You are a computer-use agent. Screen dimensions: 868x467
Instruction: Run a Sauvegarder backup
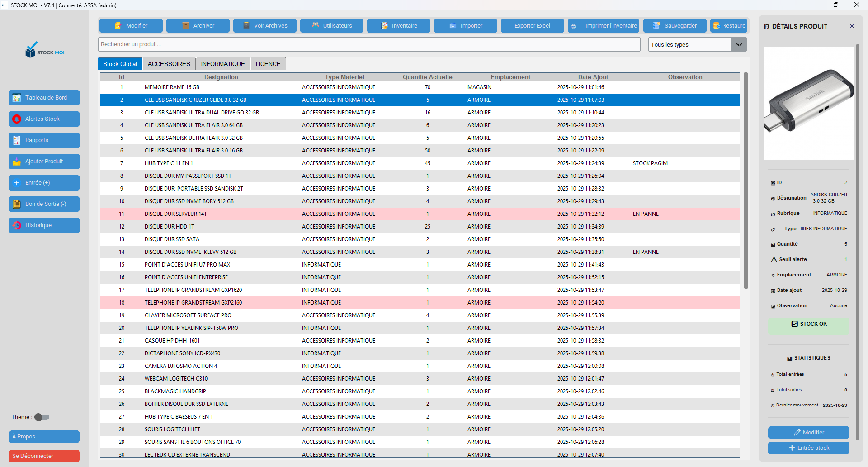tap(675, 26)
